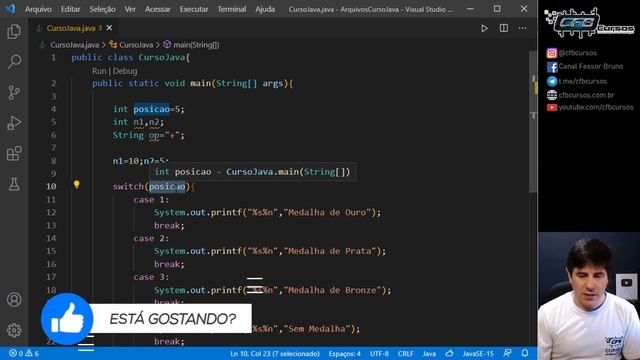Click the ESTÁ GOSTANDO? banner
The width and height of the screenshot is (640, 360).
point(172,319)
